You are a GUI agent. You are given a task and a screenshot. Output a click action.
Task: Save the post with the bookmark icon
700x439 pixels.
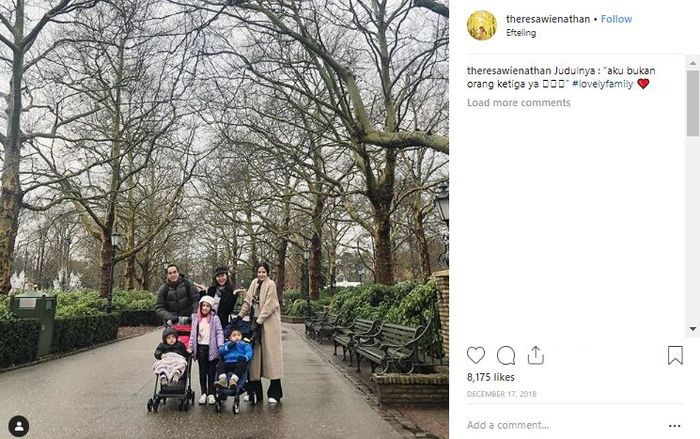[675, 355]
